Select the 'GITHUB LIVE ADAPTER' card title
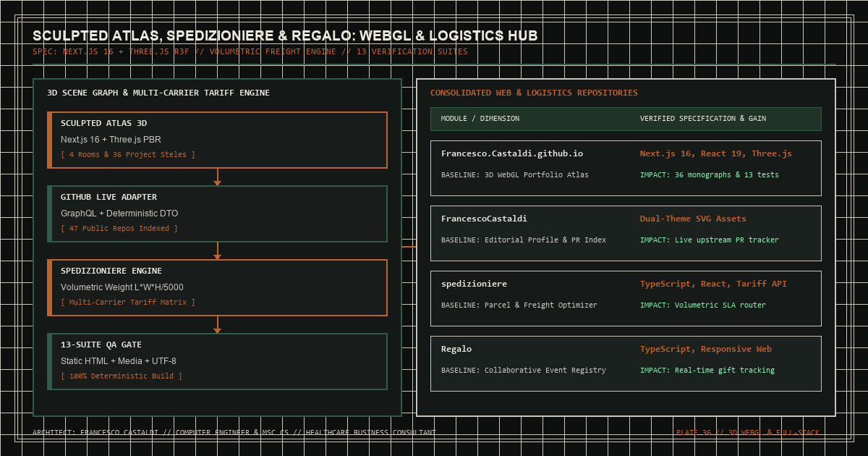This screenshot has height=456, width=868. (x=109, y=197)
